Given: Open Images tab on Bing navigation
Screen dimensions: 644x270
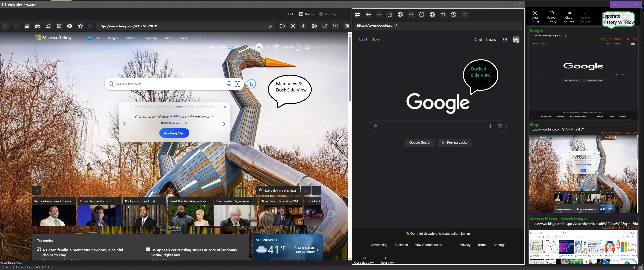Looking at the screenshot, I should click(113, 38).
